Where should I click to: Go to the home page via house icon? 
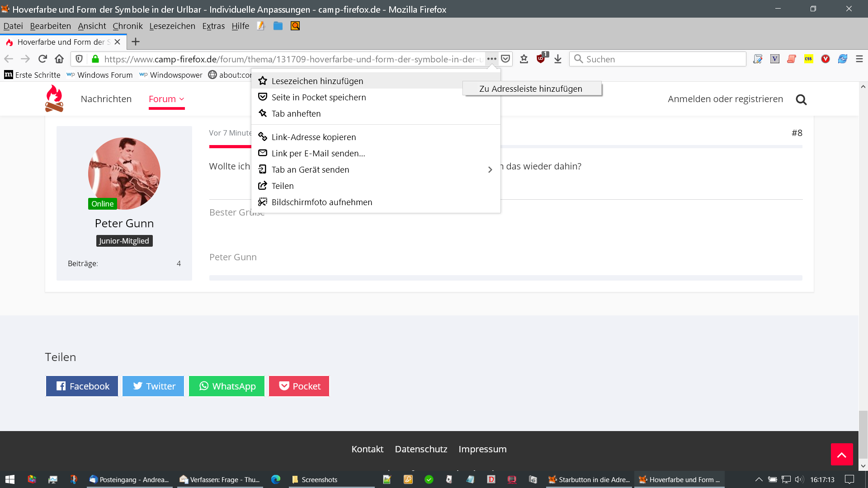point(59,59)
